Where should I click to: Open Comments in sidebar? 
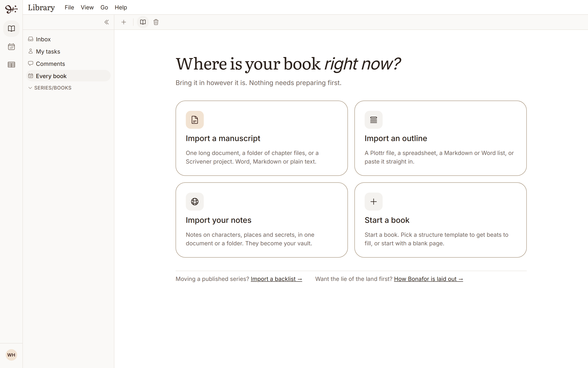(x=68, y=64)
